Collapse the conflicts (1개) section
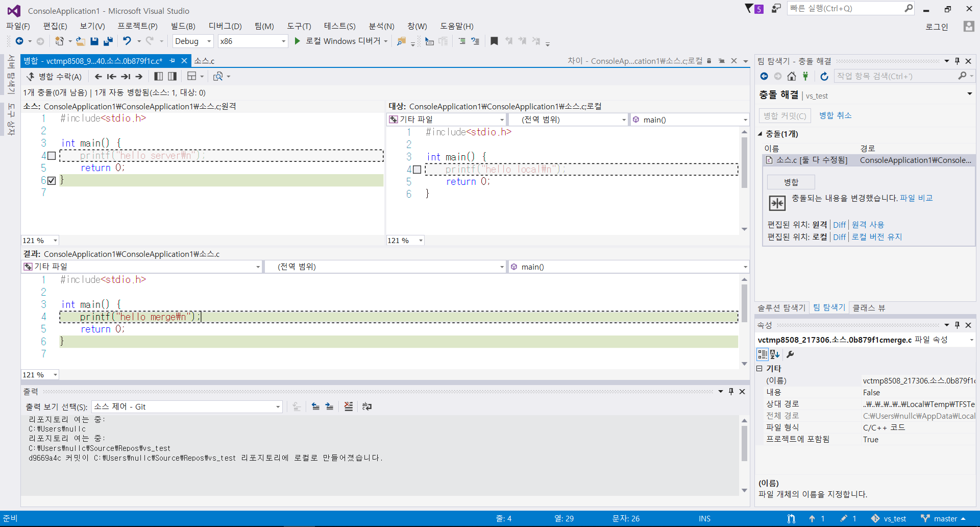 click(x=760, y=134)
